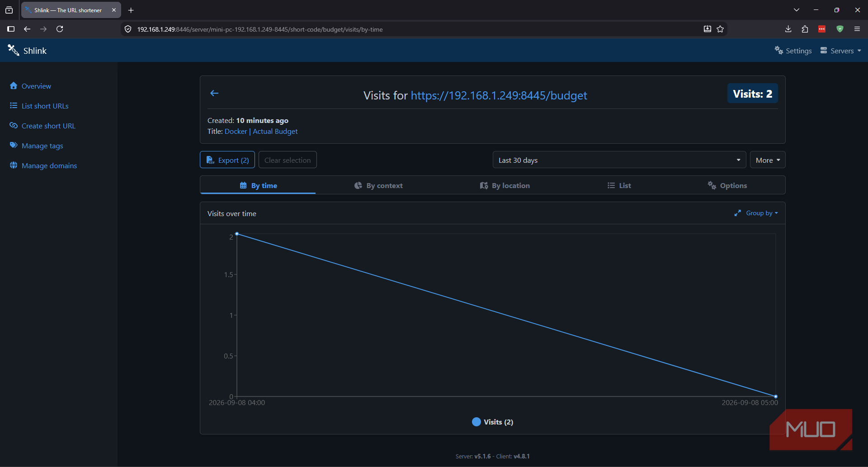Click the fullscreen expand chart icon
Viewport: 868px width, 467px height.
(737, 213)
